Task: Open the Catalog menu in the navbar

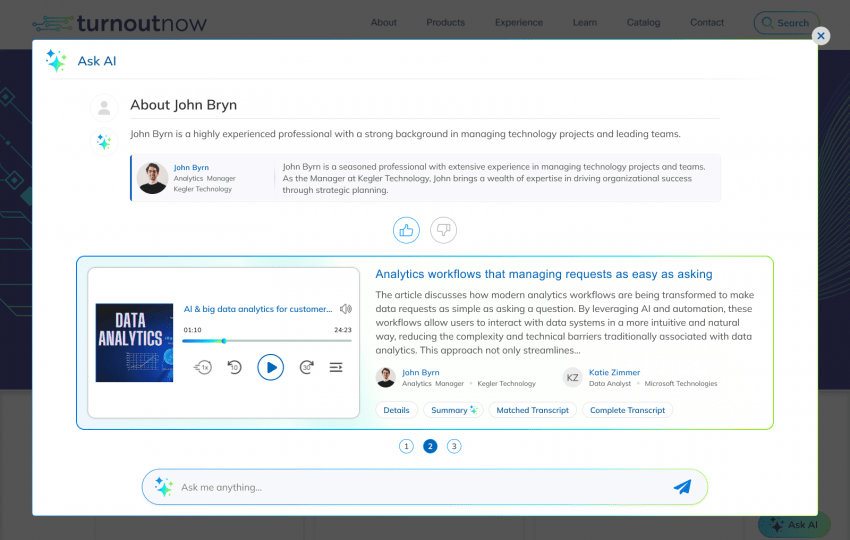Action: click(x=643, y=22)
